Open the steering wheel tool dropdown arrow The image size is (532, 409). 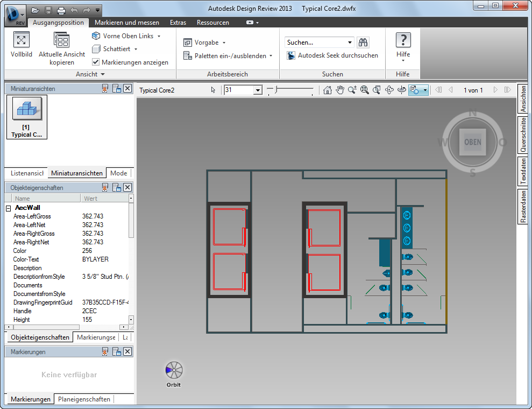[x=425, y=90]
